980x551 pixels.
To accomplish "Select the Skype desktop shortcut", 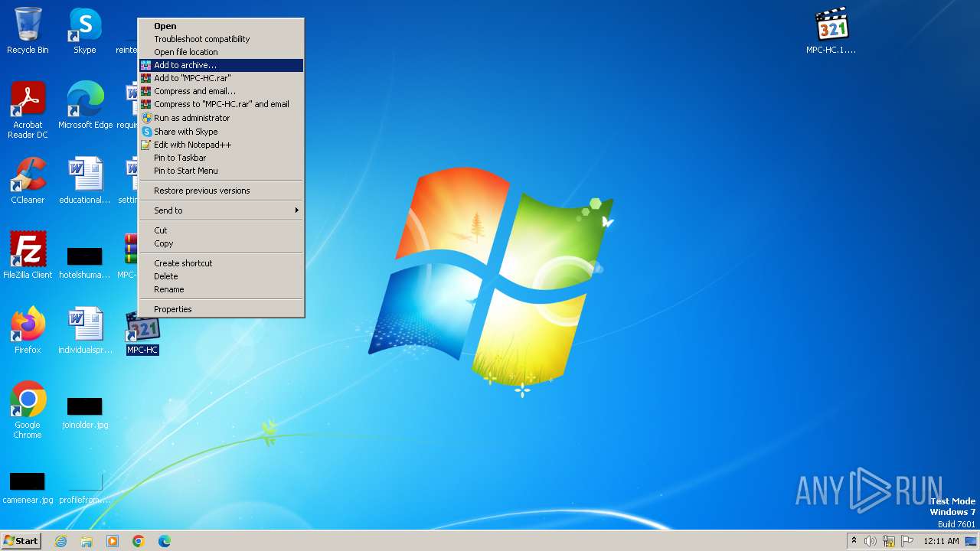I will coord(85,31).
